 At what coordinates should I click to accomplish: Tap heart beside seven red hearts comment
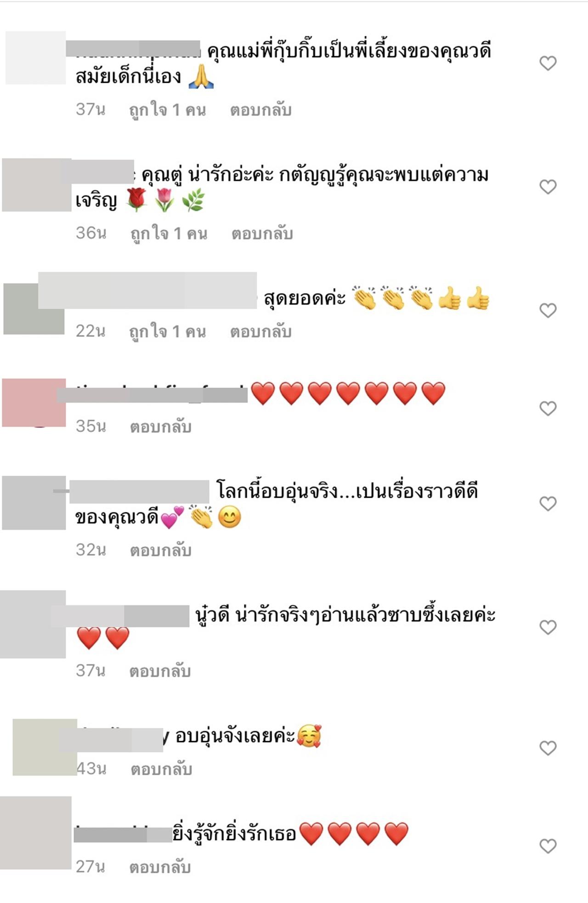pos(548,408)
